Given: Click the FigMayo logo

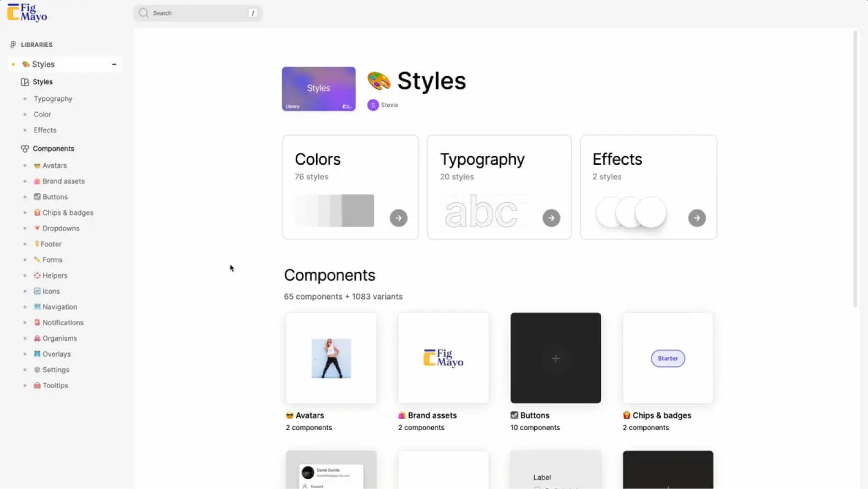Looking at the screenshot, I should coord(27,13).
